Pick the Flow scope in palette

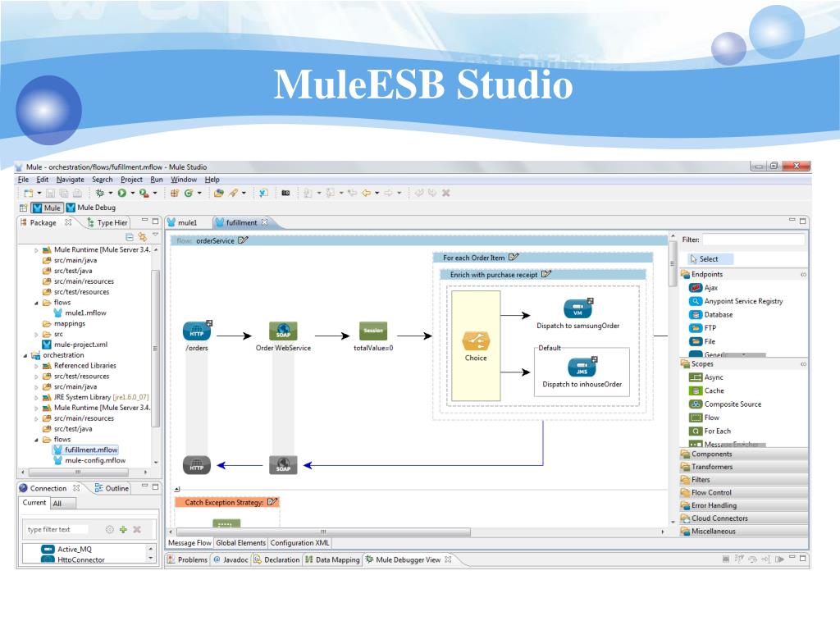705,418
